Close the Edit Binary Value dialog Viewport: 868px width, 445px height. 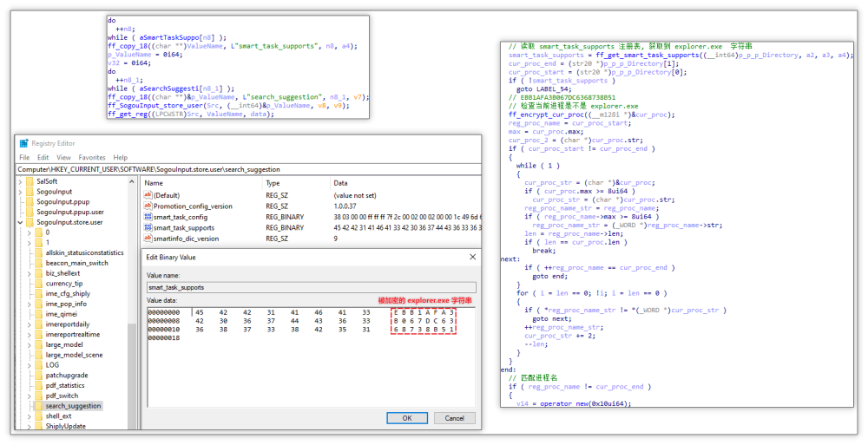[x=472, y=258]
